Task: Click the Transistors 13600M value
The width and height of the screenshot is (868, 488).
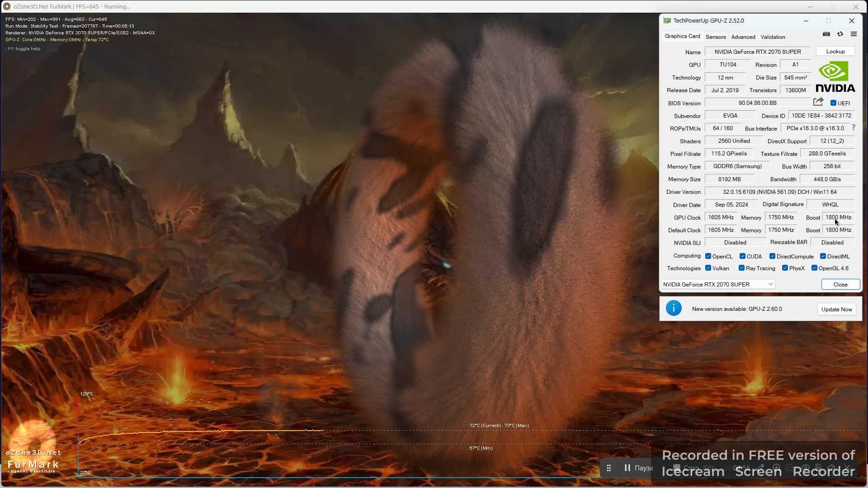Action: coord(795,90)
